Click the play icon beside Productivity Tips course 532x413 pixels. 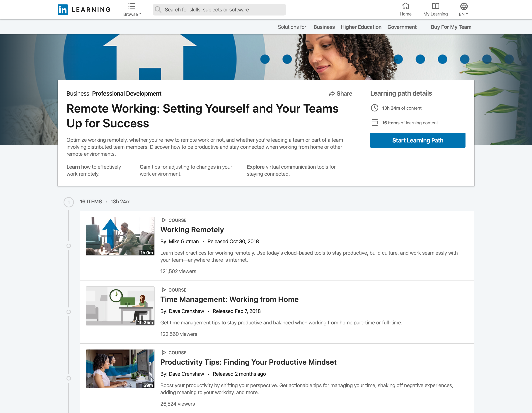[164, 352]
